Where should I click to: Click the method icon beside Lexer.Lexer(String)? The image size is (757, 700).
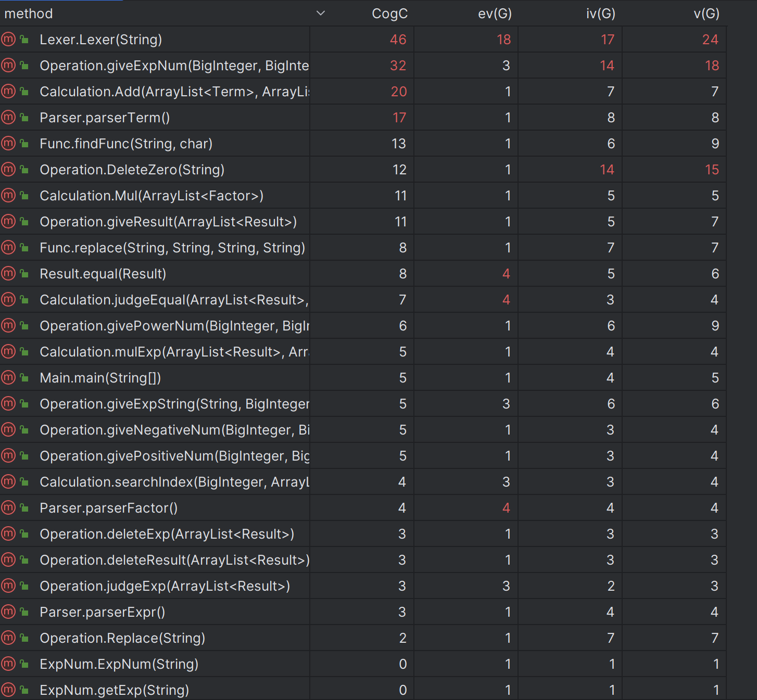pos(8,39)
